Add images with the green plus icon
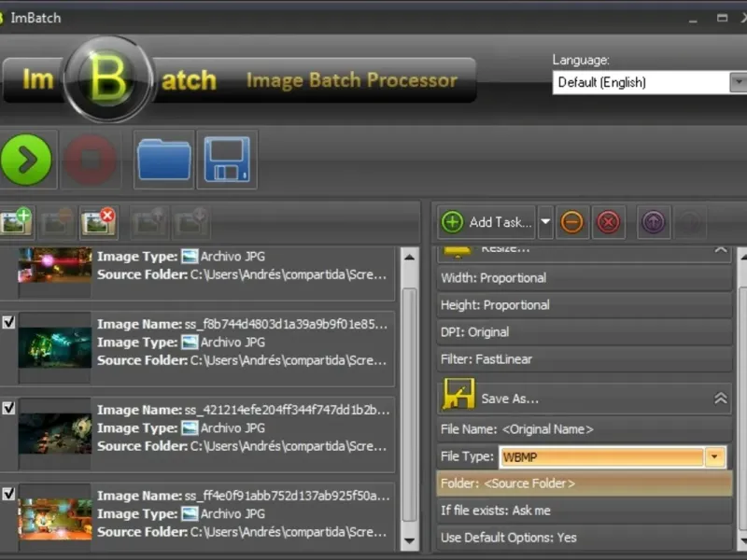The image size is (747, 560). [x=16, y=221]
